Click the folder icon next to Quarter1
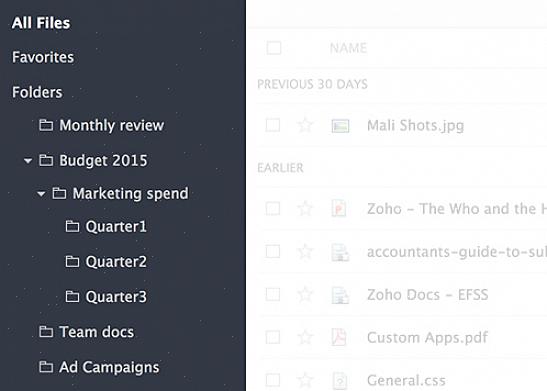 [72, 226]
